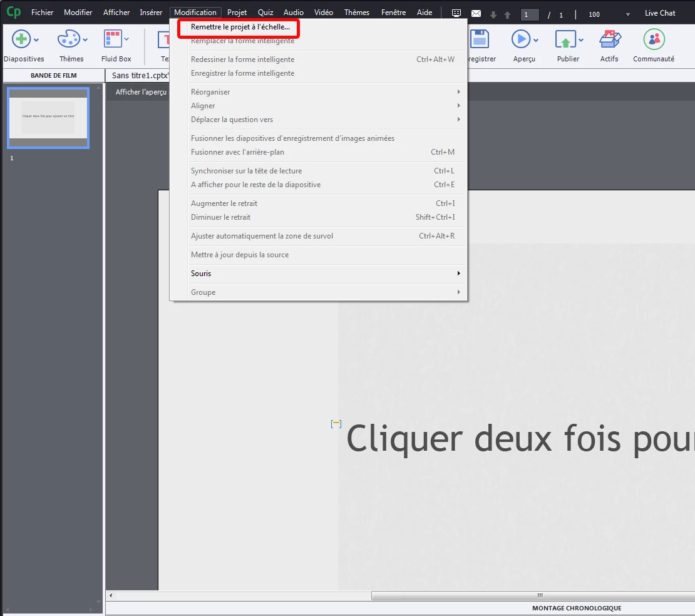Open the Quiz menu

tap(265, 13)
